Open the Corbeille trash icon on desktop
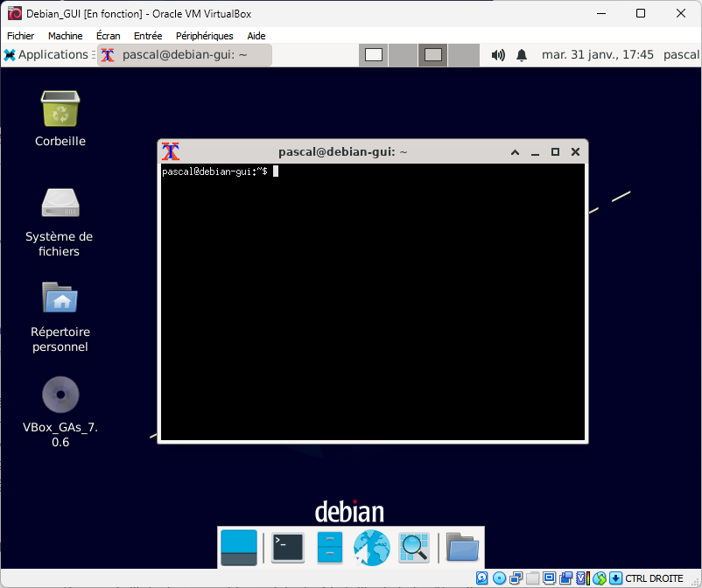The image size is (702, 588). click(x=60, y=108)
